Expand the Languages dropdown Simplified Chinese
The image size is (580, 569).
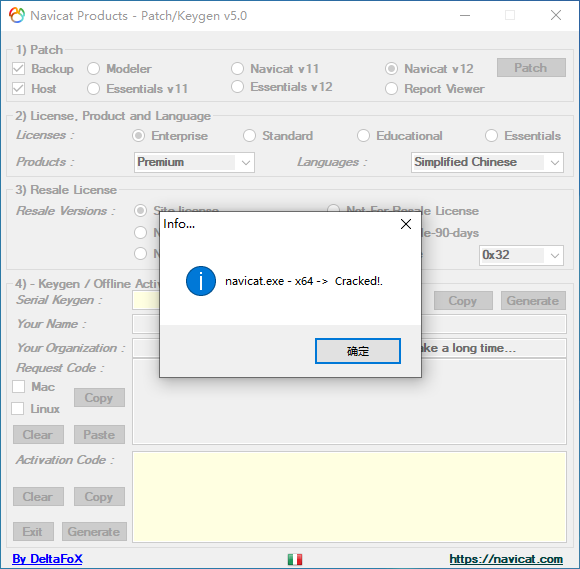click(487, 162)
